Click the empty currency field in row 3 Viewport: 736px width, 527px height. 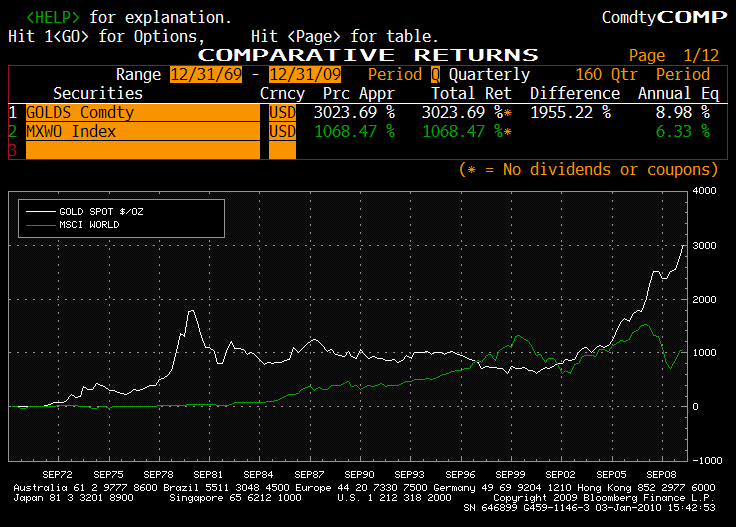tap(282, 150)
